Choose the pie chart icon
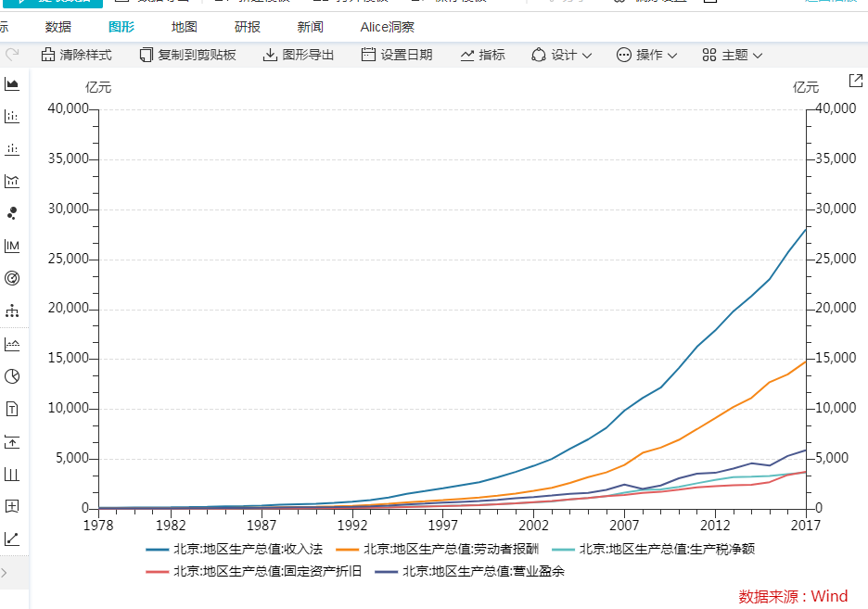The width and height of the screenshot is (868, 609). pyautogui.click(x=12, y=376)
